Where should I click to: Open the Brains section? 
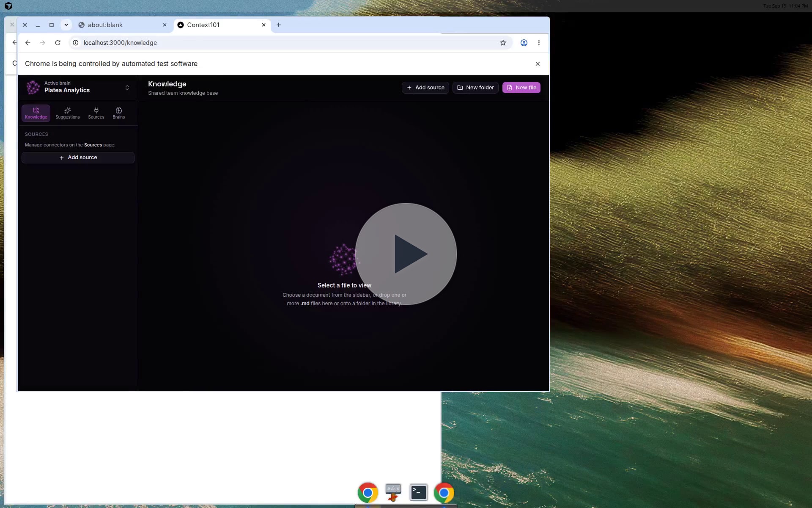118,113
